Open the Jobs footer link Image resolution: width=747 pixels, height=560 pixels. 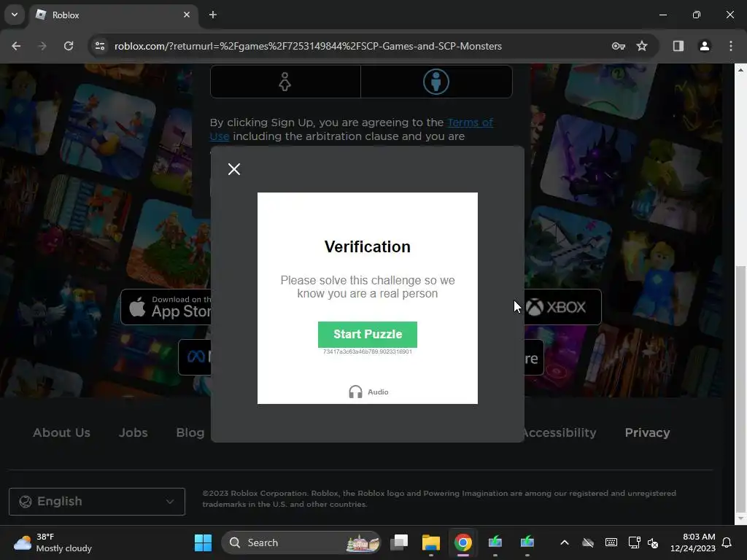click(133, 432)
